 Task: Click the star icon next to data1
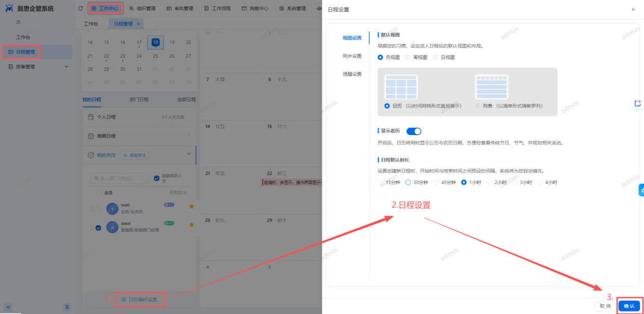191,225
